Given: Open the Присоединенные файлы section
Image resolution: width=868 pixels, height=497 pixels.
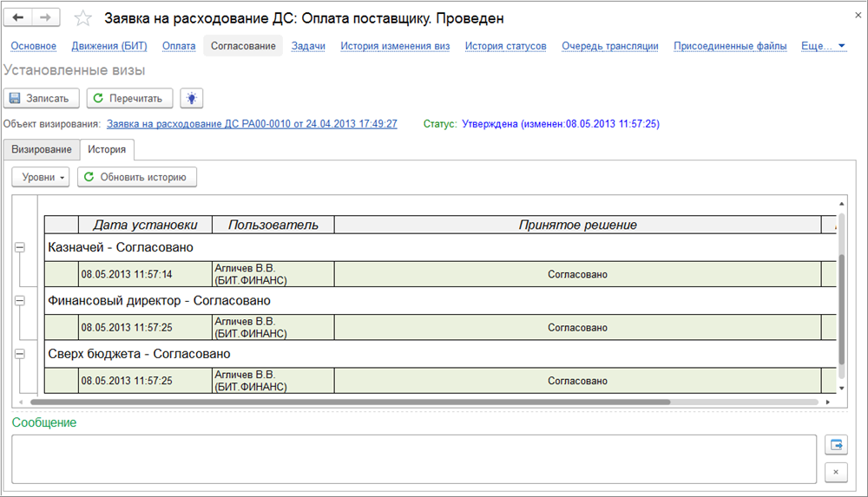Looking at the screenshot, I should click(730, 46).
